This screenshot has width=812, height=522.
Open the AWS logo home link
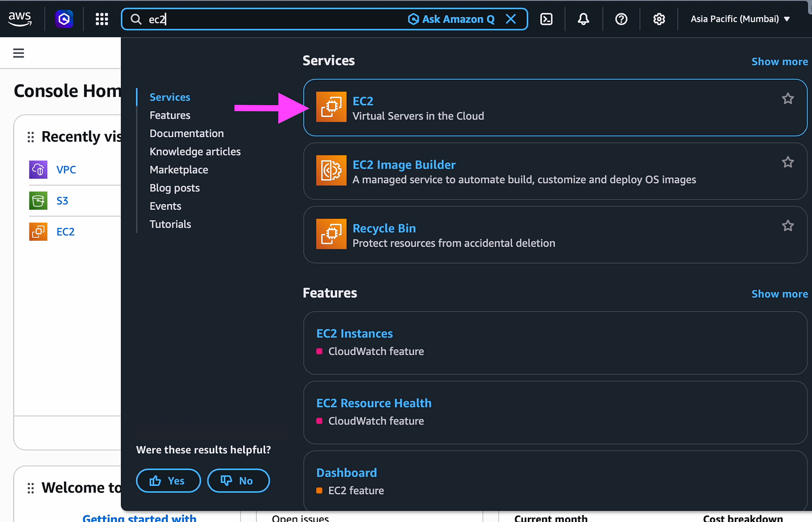[x=20, y=19]
